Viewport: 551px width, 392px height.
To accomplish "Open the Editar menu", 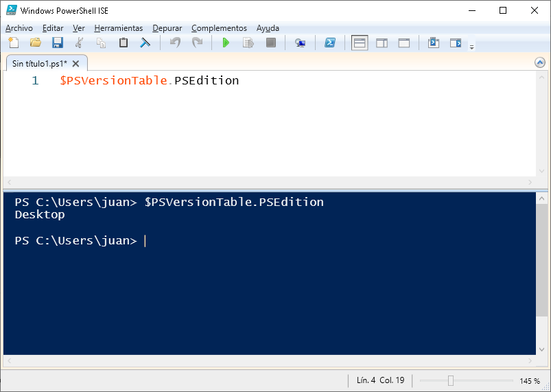I will [x=53, y=28].
